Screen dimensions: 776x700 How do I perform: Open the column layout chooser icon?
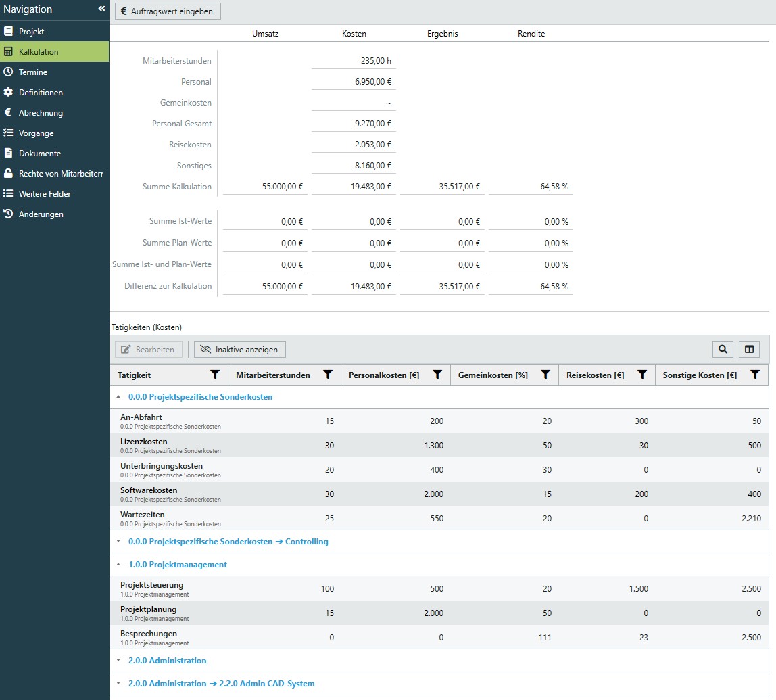click(x=749, y=349)
